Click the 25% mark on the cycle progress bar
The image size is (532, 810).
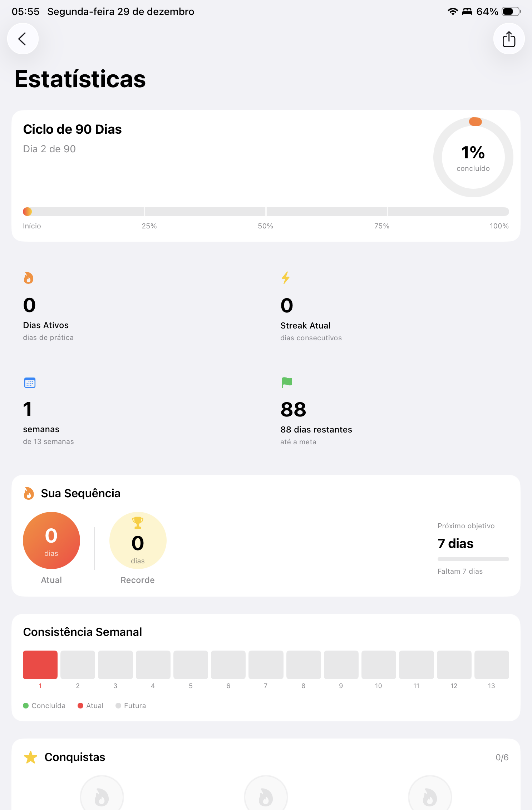(x=149, y=212)
